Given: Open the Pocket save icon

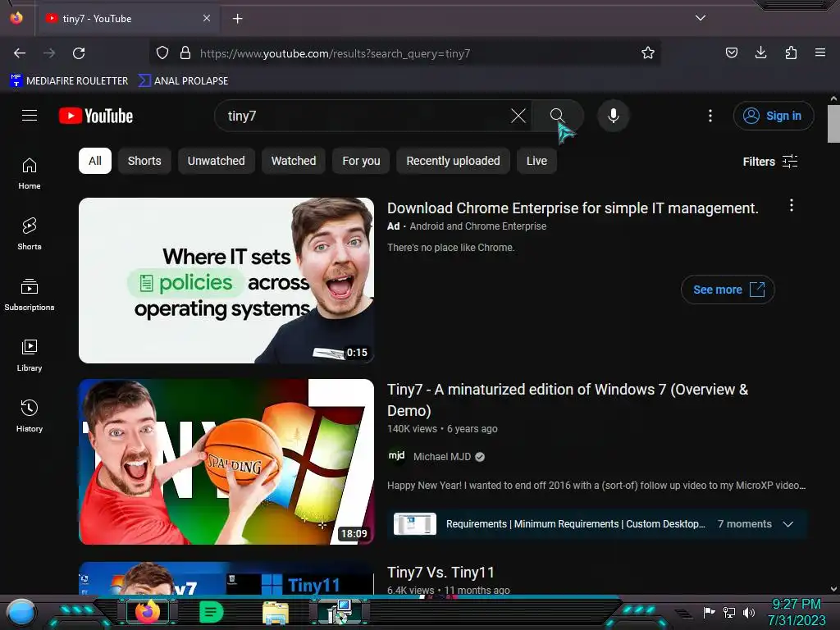Looking at the screenshot, I should pos(731,53).
